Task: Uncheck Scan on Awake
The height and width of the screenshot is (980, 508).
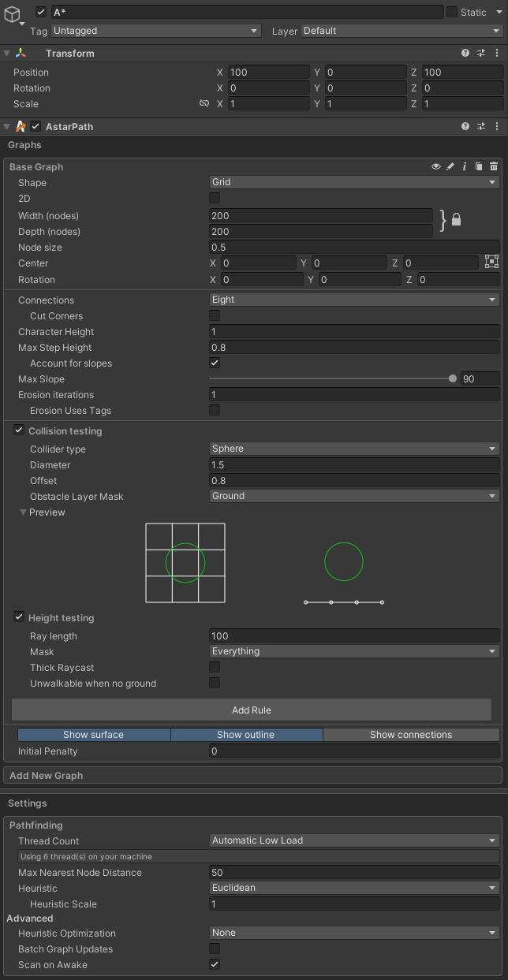Action: pyautogui.click(x=215, y=964)
